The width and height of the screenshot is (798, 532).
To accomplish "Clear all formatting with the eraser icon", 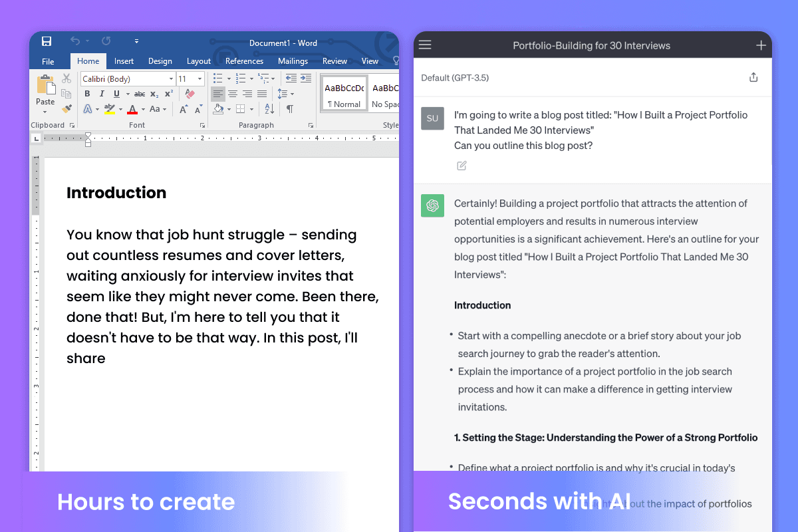I will [x=190, y=94].
